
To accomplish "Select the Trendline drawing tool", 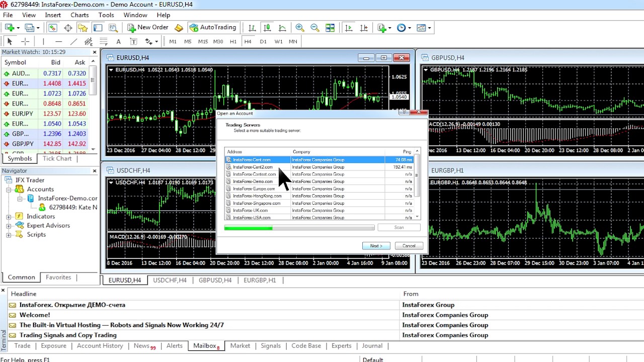I will click(73, 41).
